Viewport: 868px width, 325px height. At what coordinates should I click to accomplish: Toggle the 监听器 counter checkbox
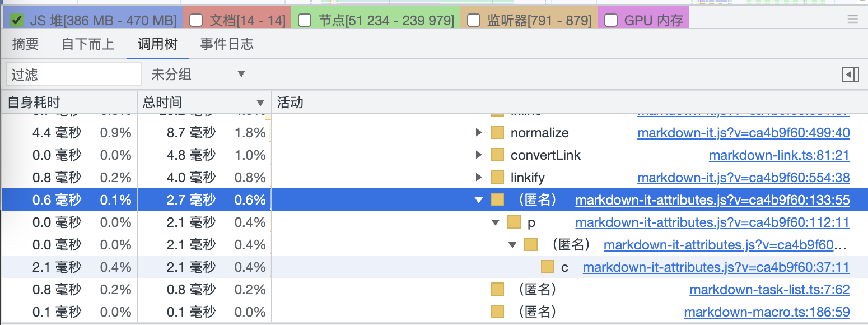click(x=474, y=21)
